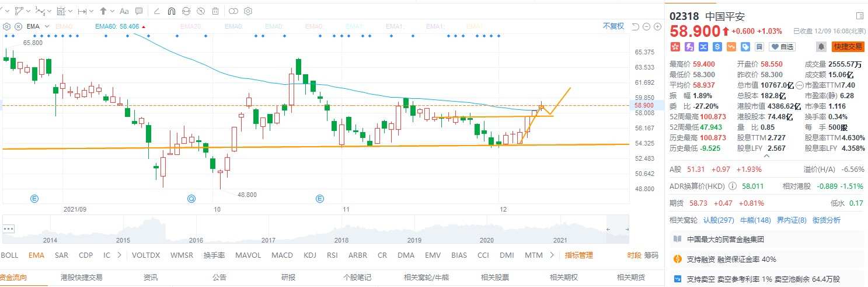Click the overlay compare circles icon
Image resolution: width=868 pixels, height=287 pixels.
(233, 11)
